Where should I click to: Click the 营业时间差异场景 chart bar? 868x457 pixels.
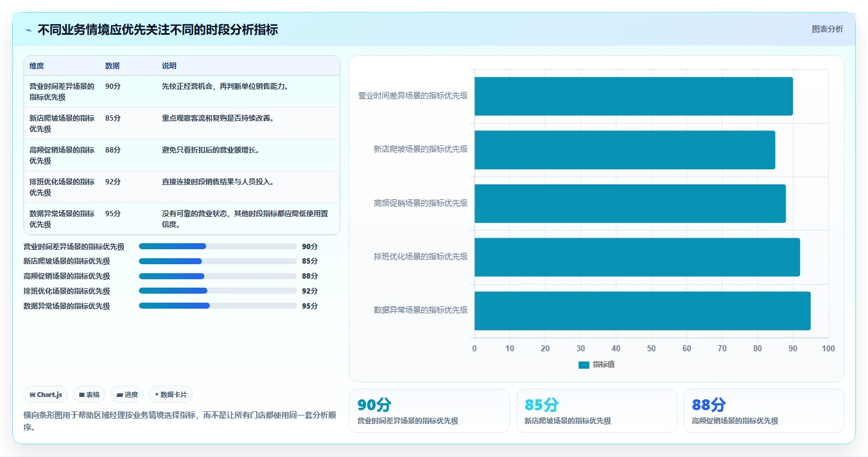634,96
